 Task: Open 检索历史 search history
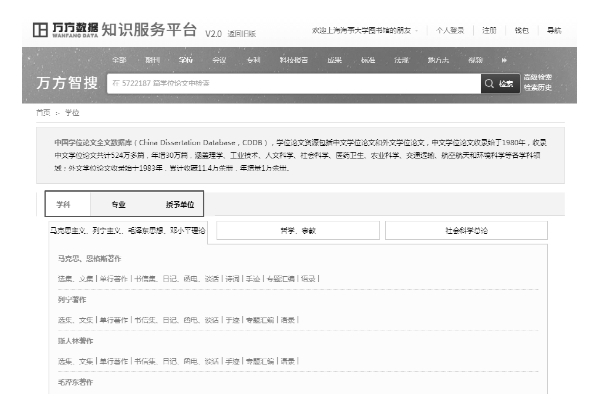pos(537,88)
